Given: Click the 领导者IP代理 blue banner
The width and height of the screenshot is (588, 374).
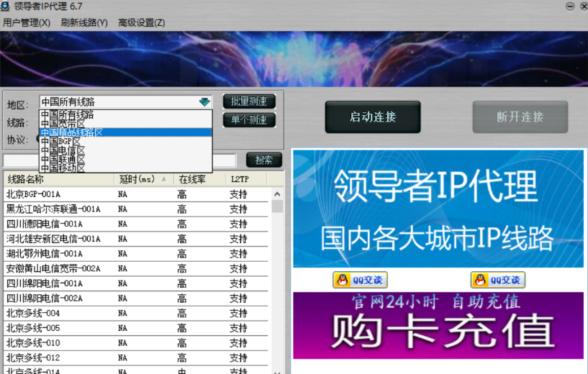Looking at the screenshot, I should pos(438,209).
